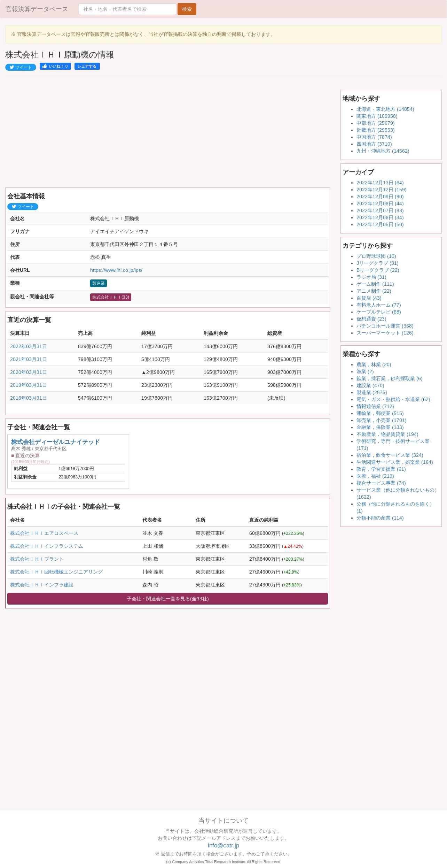447x868 pixels.
Task: Open 株式会社ディーゼルユナイテッド subsidiary link
Action: click(55, 442)
